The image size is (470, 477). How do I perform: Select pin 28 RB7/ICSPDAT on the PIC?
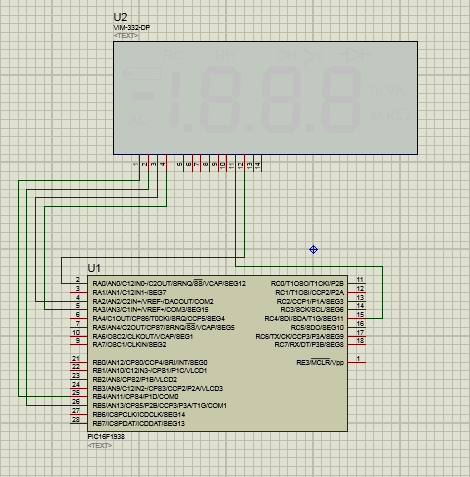point(79,423)
